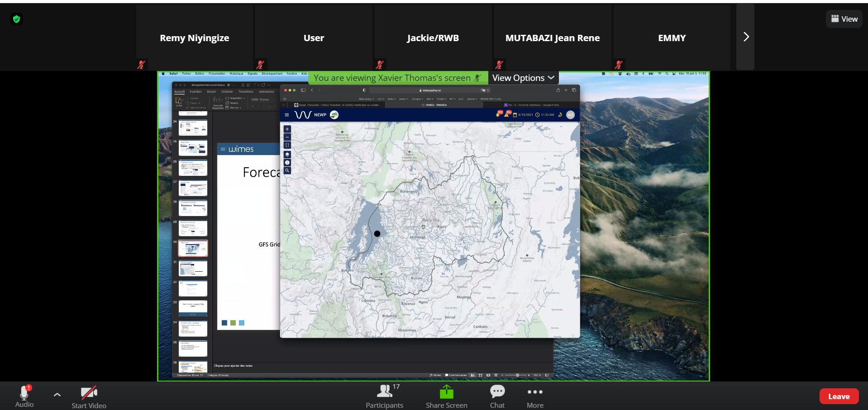The width and height of the screenshot is (868, 410).
Task: Click the Coller paste icon in PowerPoint
Action: pos(179,101)
